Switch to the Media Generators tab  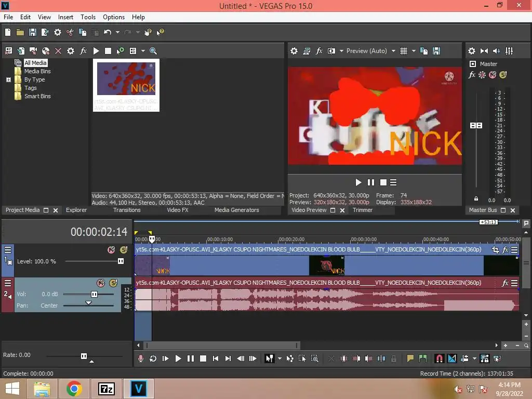click(x=236, y=210)
